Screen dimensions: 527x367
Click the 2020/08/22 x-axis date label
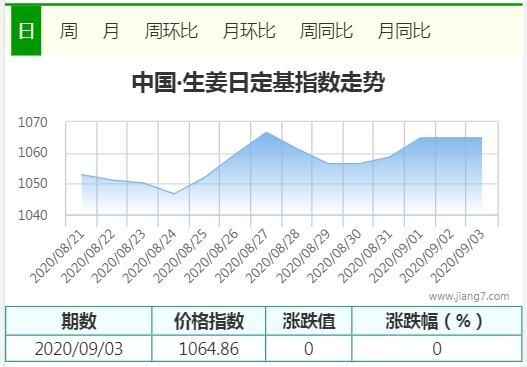(x=88, y=256)
